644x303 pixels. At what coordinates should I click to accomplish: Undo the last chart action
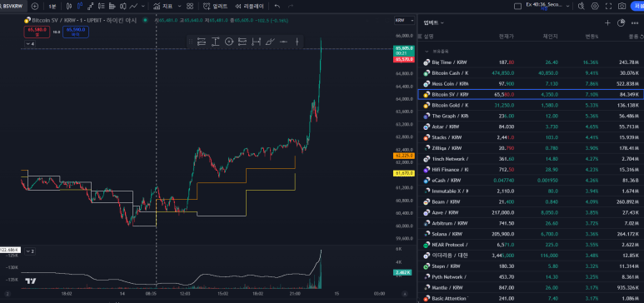click(x=277, y=6)
